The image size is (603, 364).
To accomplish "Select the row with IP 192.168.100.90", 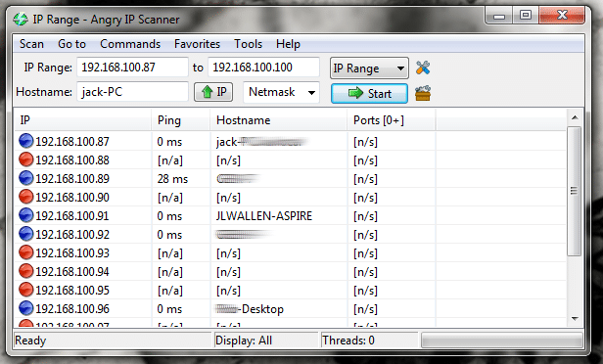I will [290, 198].
